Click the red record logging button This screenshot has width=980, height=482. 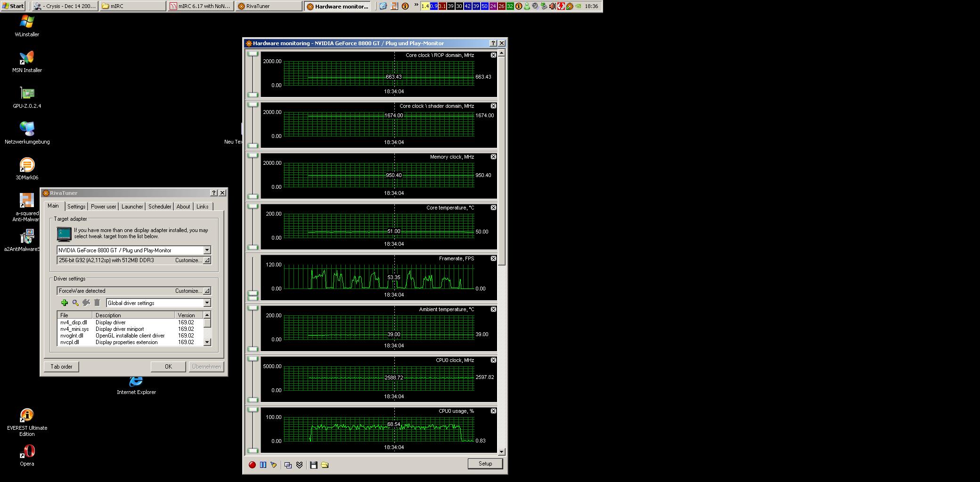(x=252, y=465)
